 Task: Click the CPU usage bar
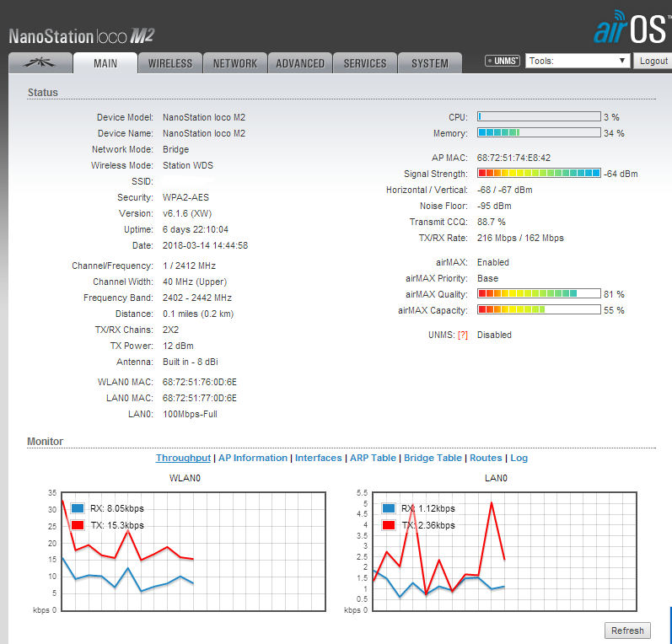tap(539, 116)
